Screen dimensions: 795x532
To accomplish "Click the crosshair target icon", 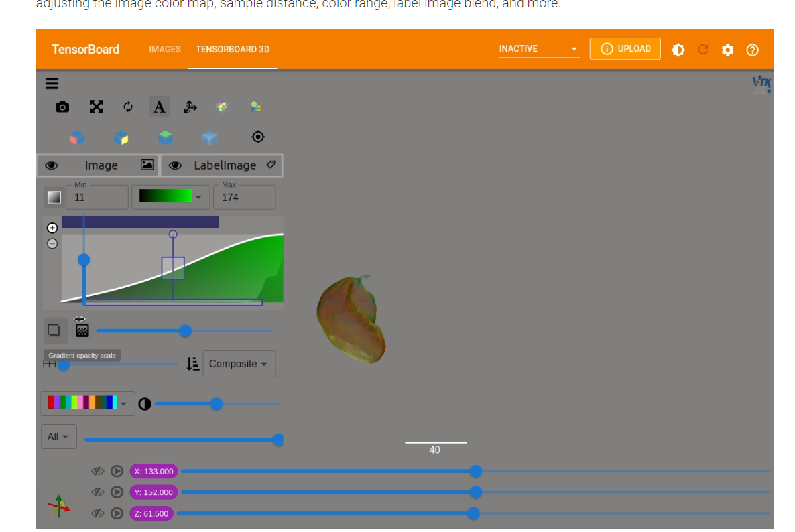I will (x=258, y=136).
